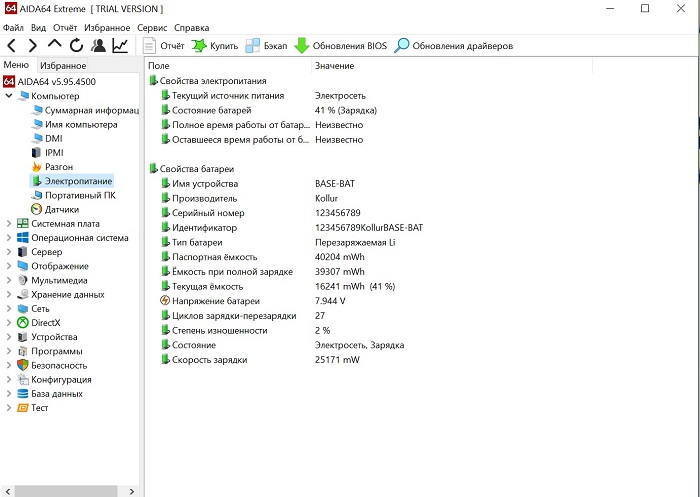
Task: Open the Справка menu
Action: [x=192, y=28]
